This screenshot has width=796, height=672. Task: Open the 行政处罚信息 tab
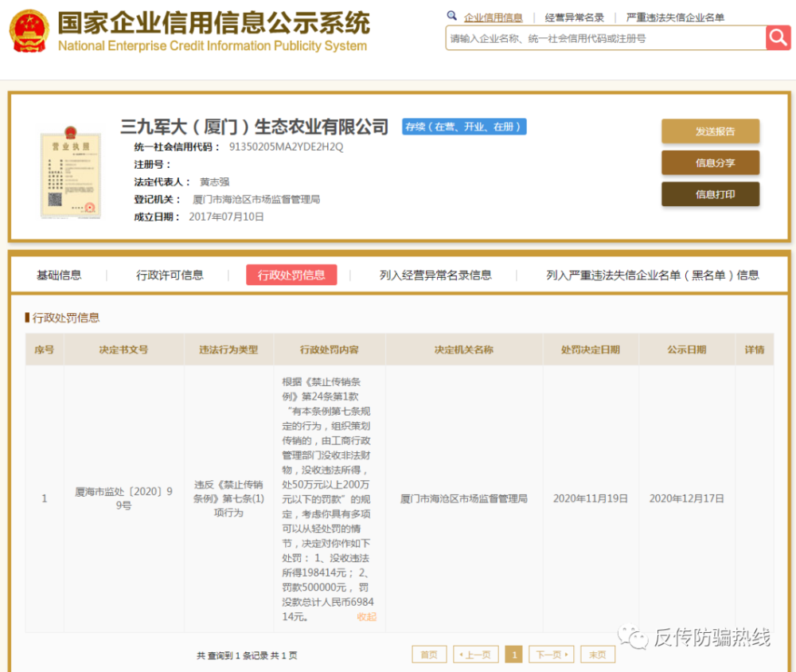click(x=291, y=275)
